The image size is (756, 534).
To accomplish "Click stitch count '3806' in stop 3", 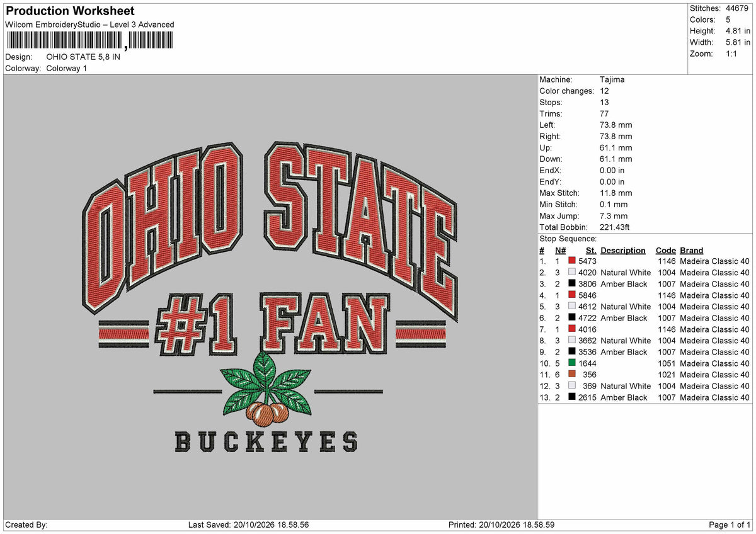I will click(587, 284).
